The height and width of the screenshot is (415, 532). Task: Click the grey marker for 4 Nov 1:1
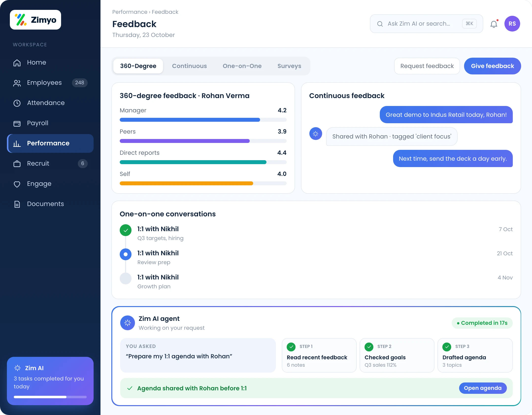126,278
